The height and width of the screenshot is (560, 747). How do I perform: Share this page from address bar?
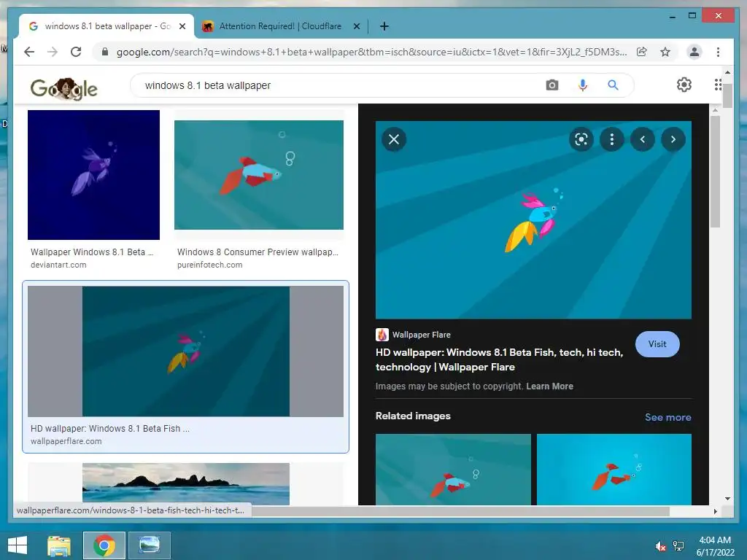[x=642, y=52]
